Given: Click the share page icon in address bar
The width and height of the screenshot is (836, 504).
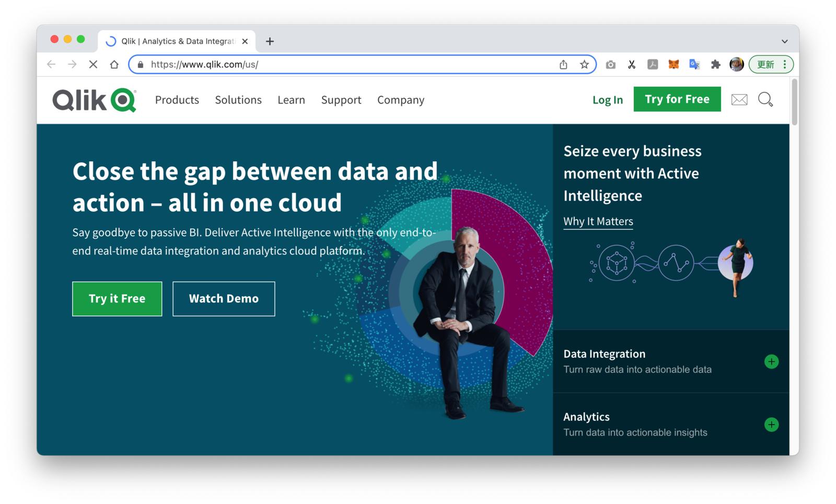Looking at the screenshot, I should [x=563, y=64].
